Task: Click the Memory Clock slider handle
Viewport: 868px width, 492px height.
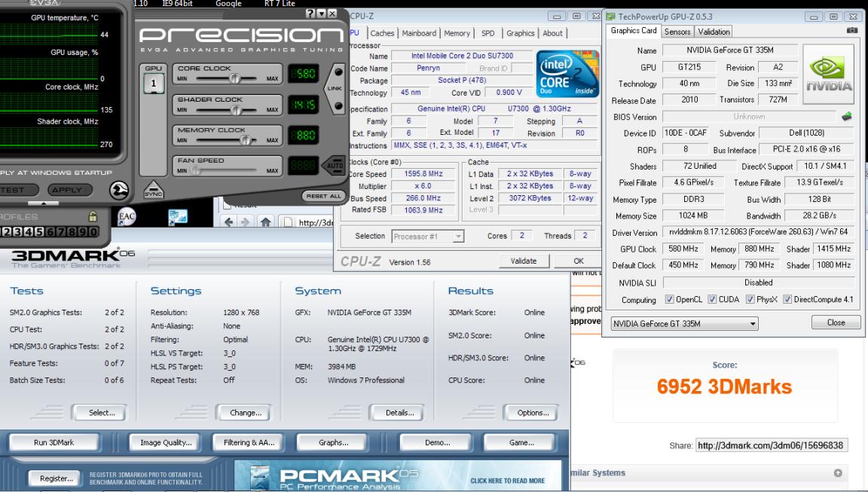Action: 245,140
